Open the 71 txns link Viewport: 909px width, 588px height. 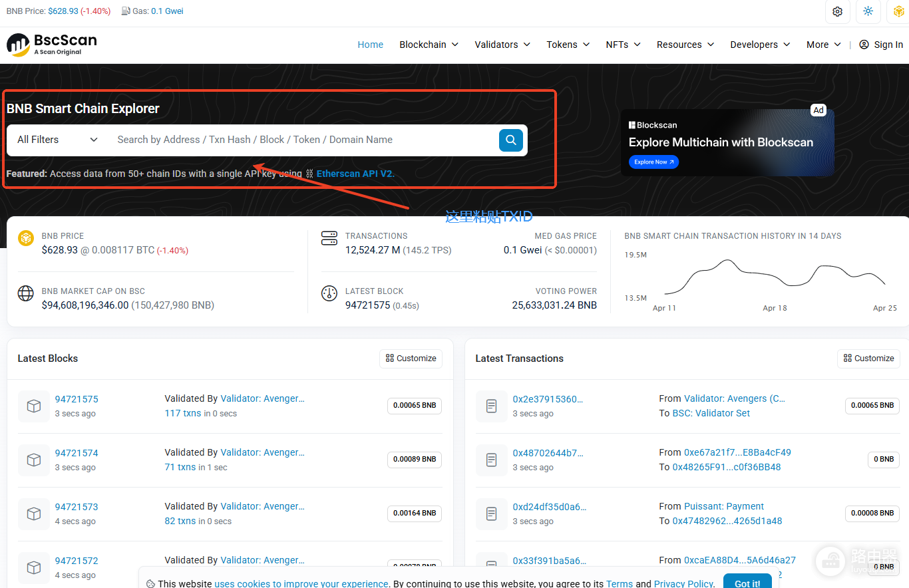(180, 467)
